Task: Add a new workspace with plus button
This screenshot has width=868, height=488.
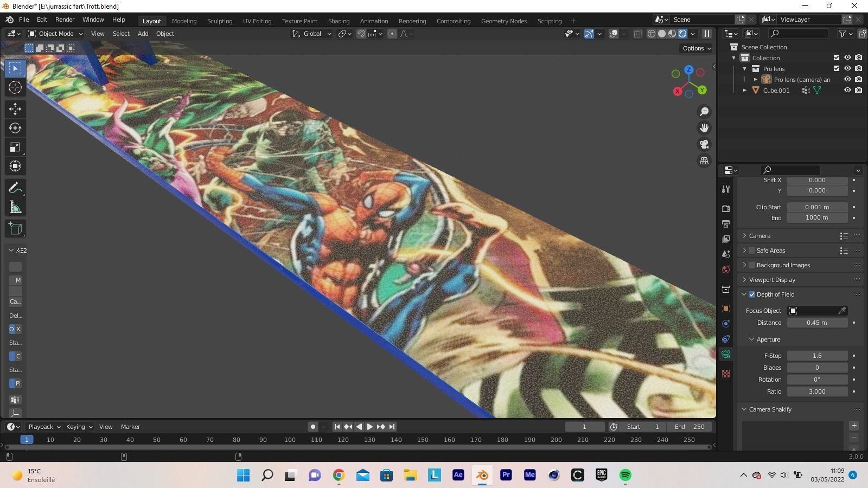Action: pyautogui.click(x=573, y=21)
